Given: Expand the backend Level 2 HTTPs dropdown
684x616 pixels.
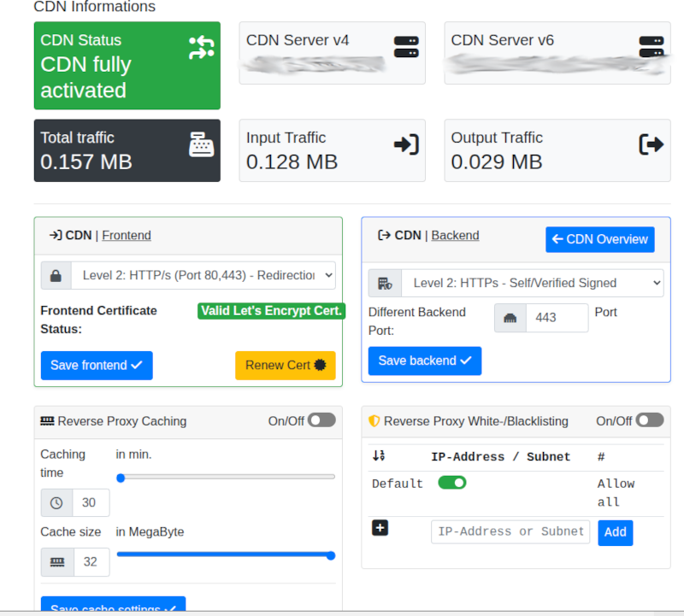Looking at the screenshot, I should [x=532, y=283].
